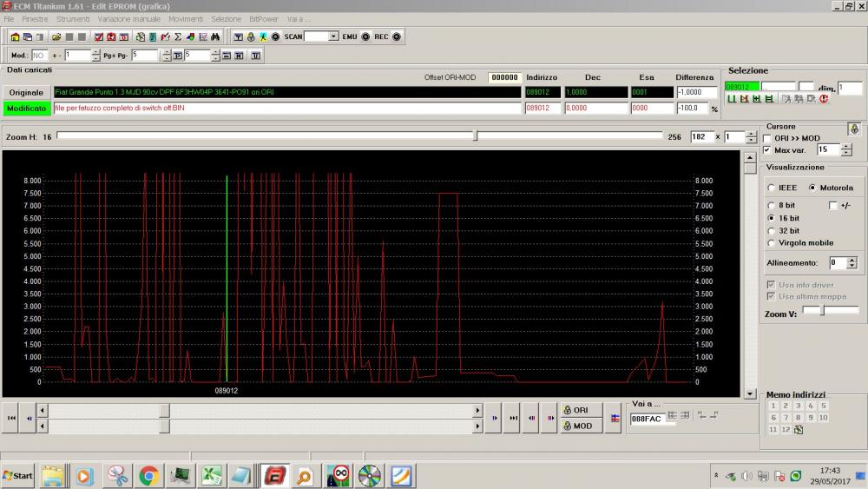Click the graph vertical scrollbar up arrow
Screen dimensions: 868x489
coord(750,157)
